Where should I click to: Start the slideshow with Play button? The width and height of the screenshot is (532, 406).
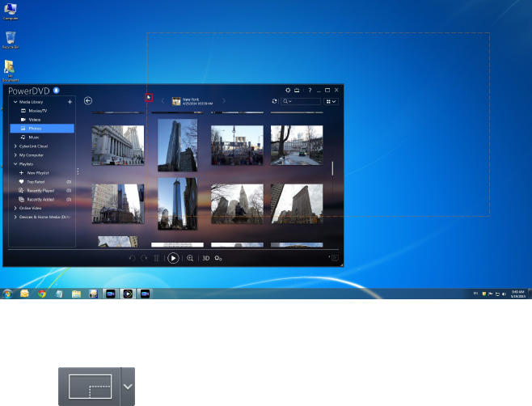pos(173,258)
